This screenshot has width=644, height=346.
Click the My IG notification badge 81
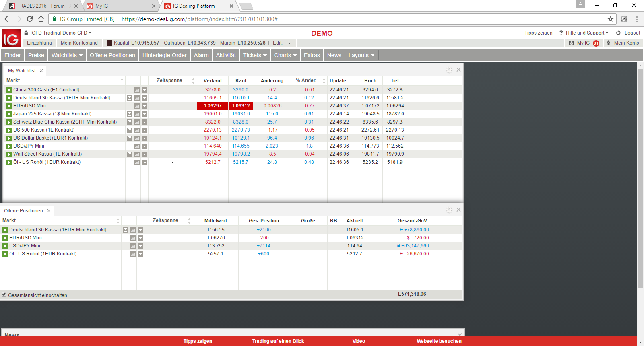click(596, 43)
